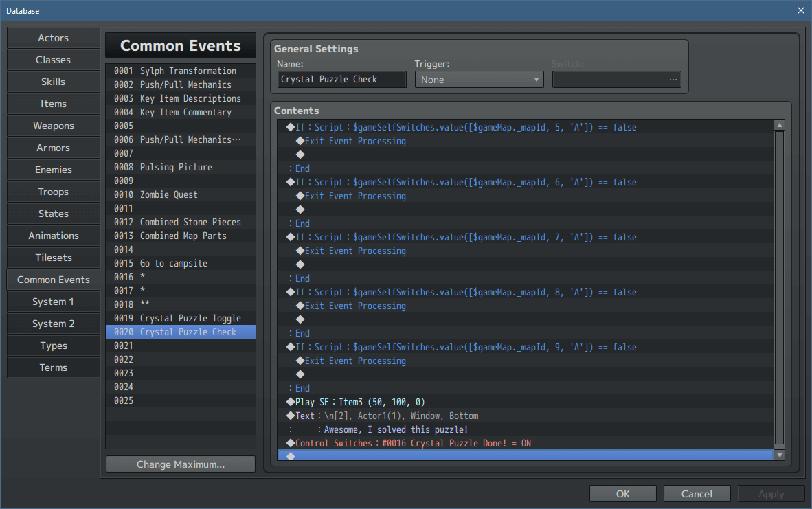Open the Trigger dropdown set to None

coord(479,80)
